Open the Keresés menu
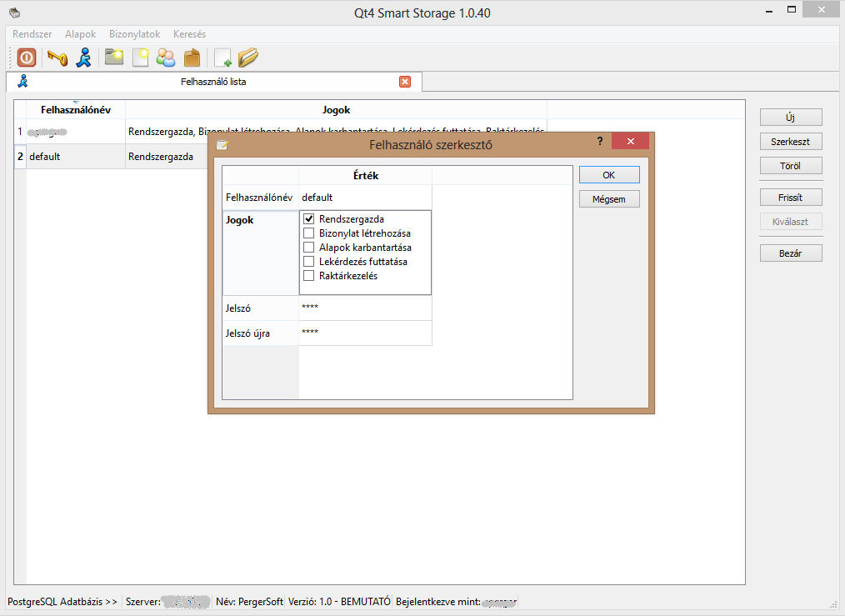Viewport: 845px width, 616px height. (189, 34)
